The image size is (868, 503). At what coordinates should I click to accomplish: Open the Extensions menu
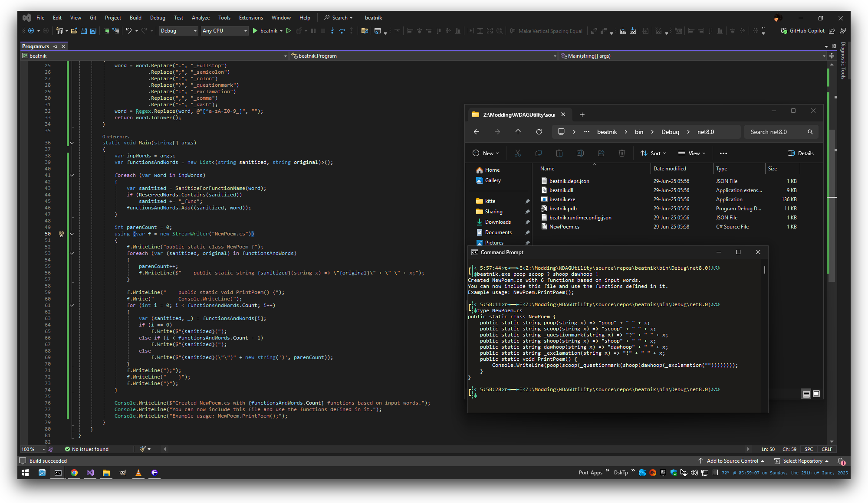251,18
